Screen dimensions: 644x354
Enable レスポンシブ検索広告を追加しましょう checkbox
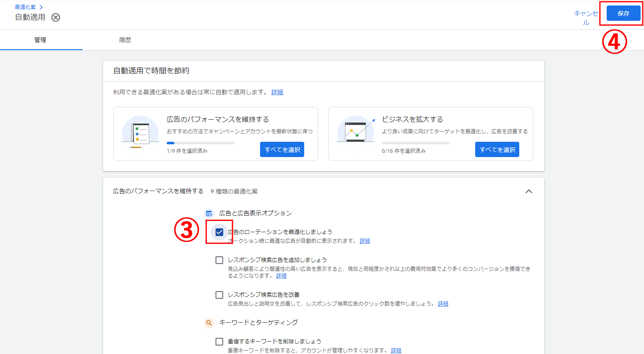[x=219, y=260]
